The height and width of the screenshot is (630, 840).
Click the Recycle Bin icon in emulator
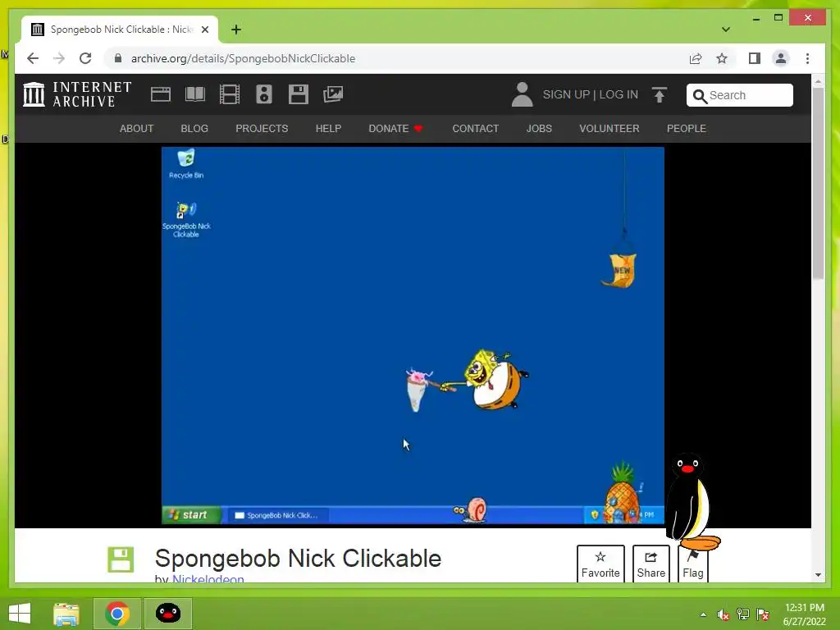(186, 164)
